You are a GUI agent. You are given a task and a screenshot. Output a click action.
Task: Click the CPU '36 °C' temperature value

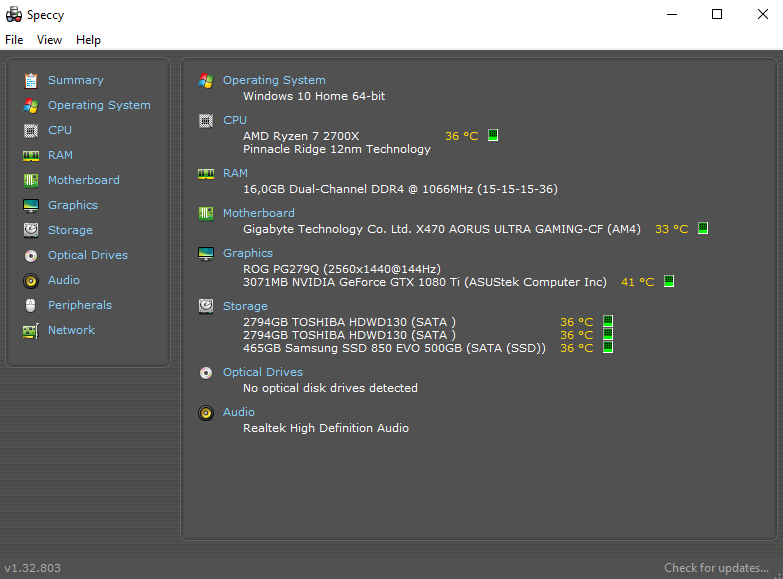coord(462,136)
